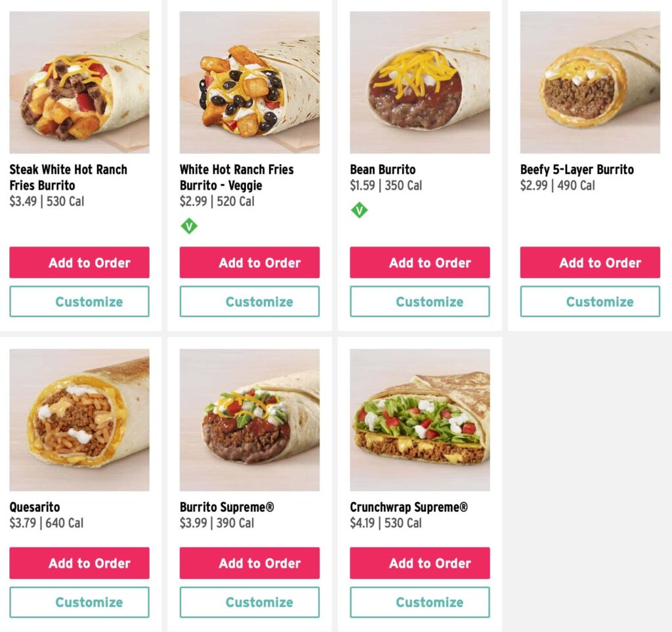Customize the Beefy 5-Layer Burrito
Image resolution: width=672 pixels, height=632 pixels.
[x=590, y=302]
